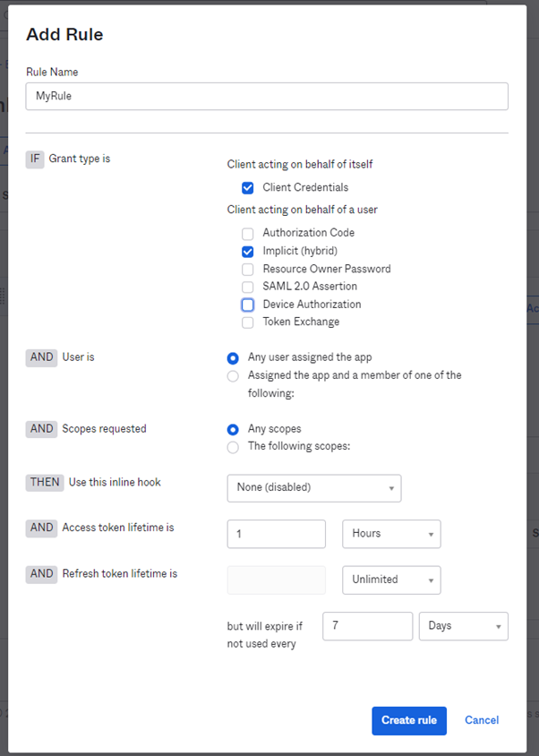The image size is (539, 756).
Task: Focus the access token lifetime value field
Action: pos(277,534)
